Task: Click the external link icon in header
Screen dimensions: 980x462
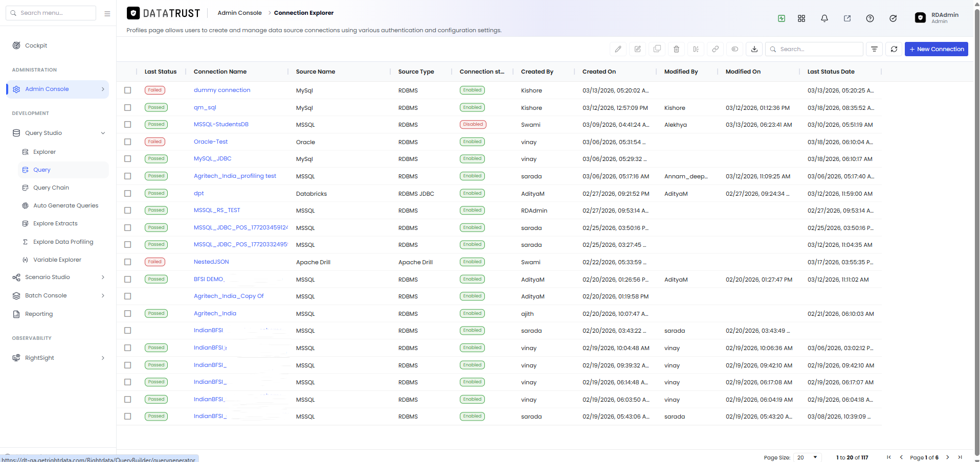Action: tap(847, 18)
